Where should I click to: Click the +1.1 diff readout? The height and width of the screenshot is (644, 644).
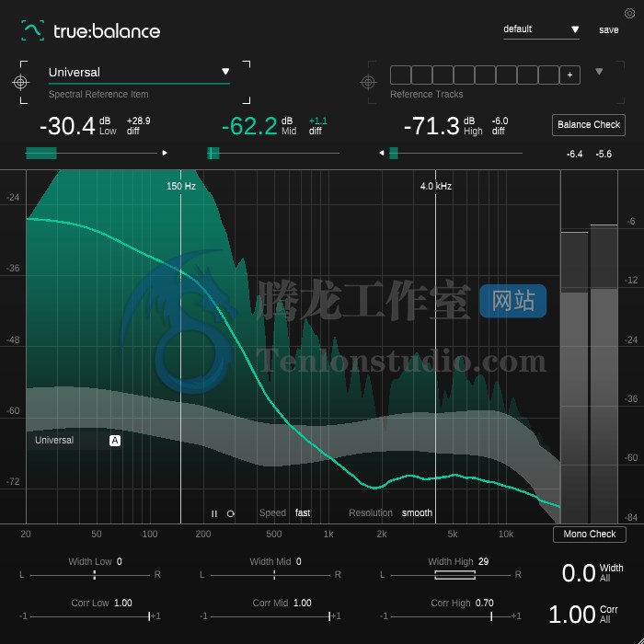[x=318, y=121]
